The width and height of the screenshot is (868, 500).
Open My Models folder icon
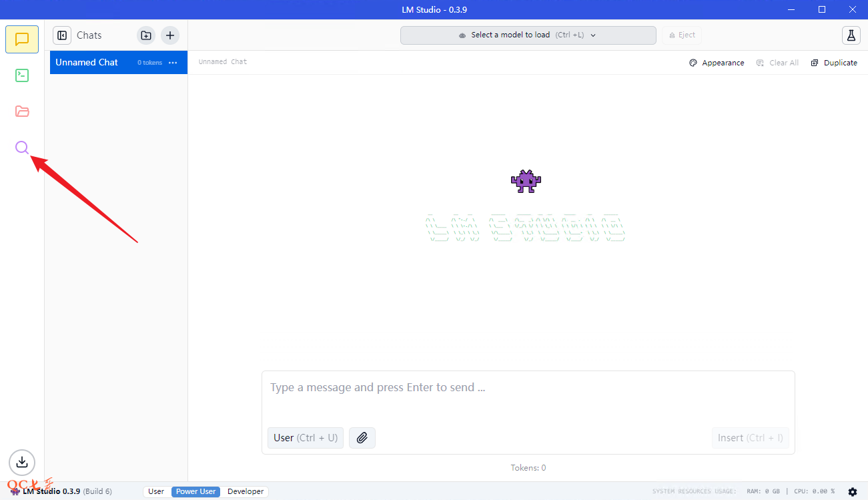[22, 111]
